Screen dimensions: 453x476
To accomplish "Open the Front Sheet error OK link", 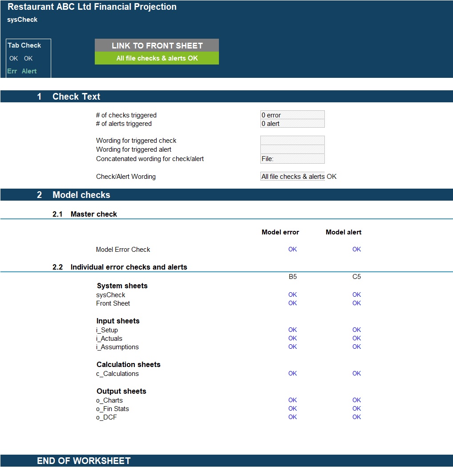I will [293, 303].
